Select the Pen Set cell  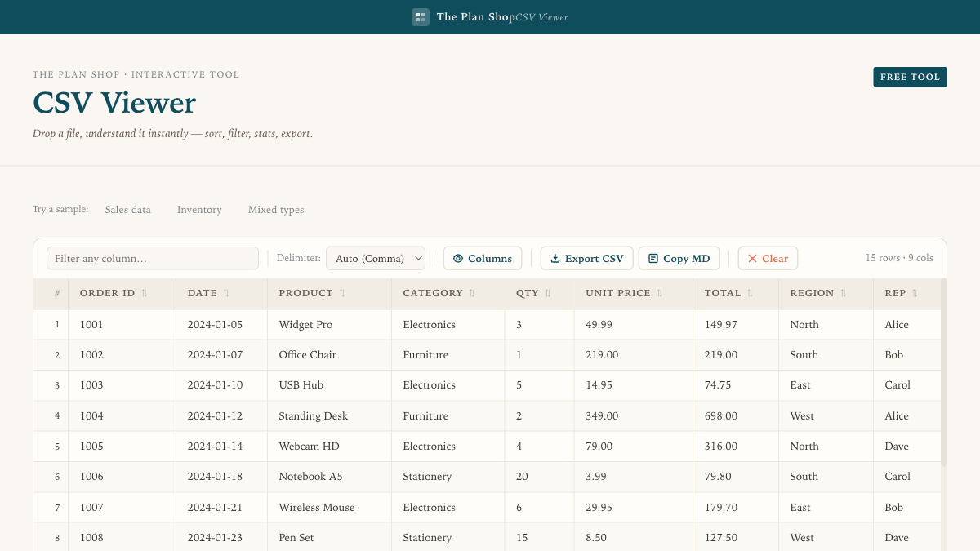tap(329, 538)
